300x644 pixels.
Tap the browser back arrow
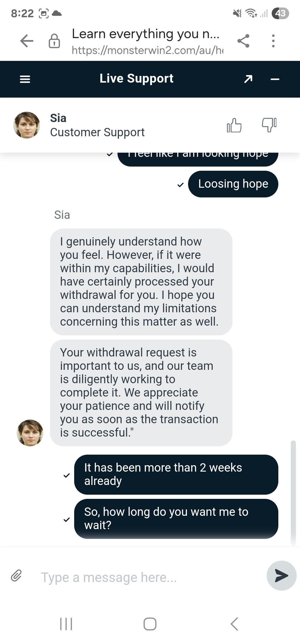point(27,41)
